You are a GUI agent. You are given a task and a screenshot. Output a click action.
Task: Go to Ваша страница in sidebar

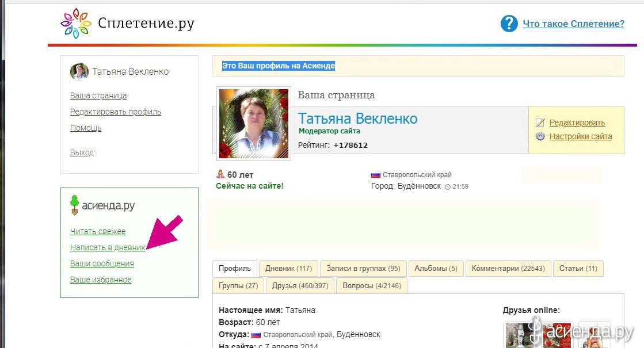point(98,95)
